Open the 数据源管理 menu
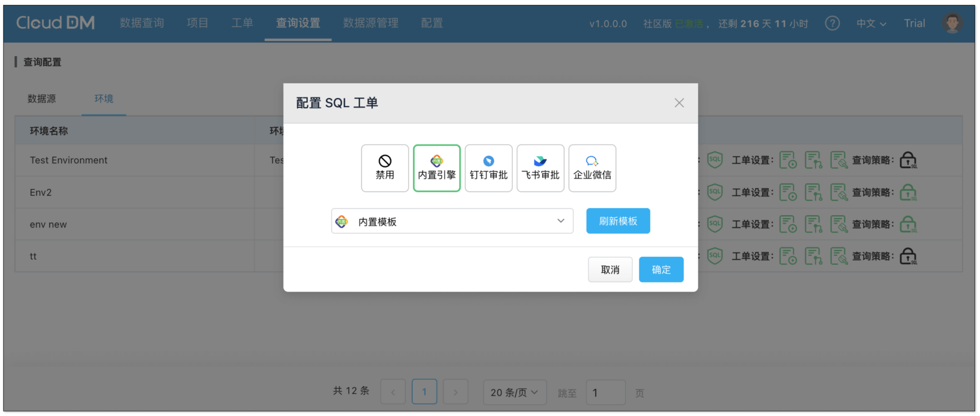This screenshot has width=980, height=416. (370, 23)
